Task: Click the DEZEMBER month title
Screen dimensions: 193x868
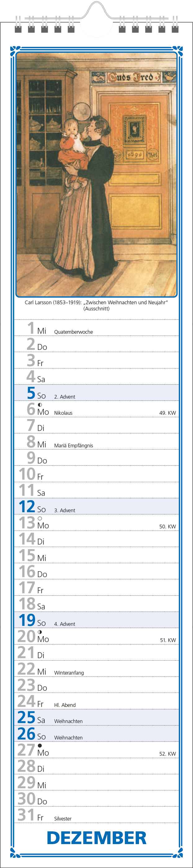Action: tap(96, 838)
